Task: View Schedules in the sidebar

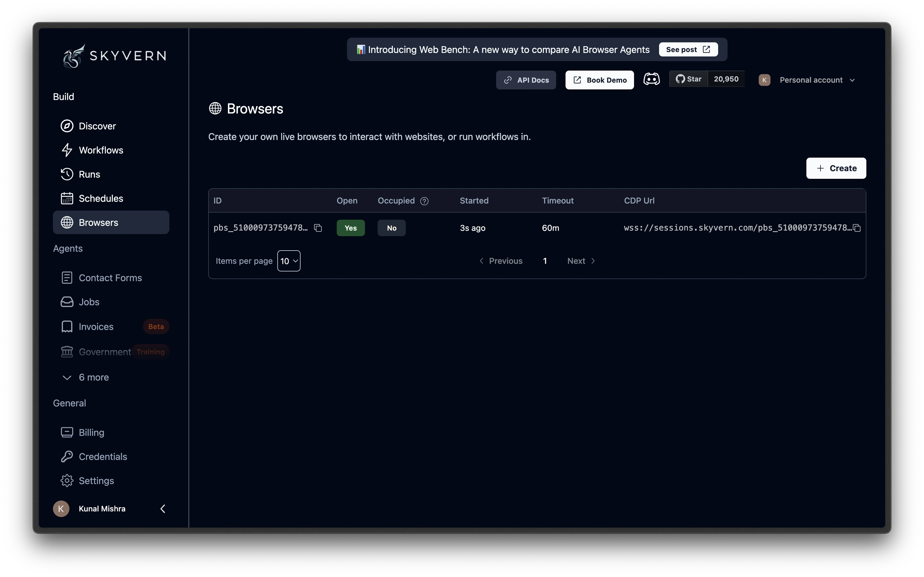Action: pyautogui.click(x=101, y=198)
